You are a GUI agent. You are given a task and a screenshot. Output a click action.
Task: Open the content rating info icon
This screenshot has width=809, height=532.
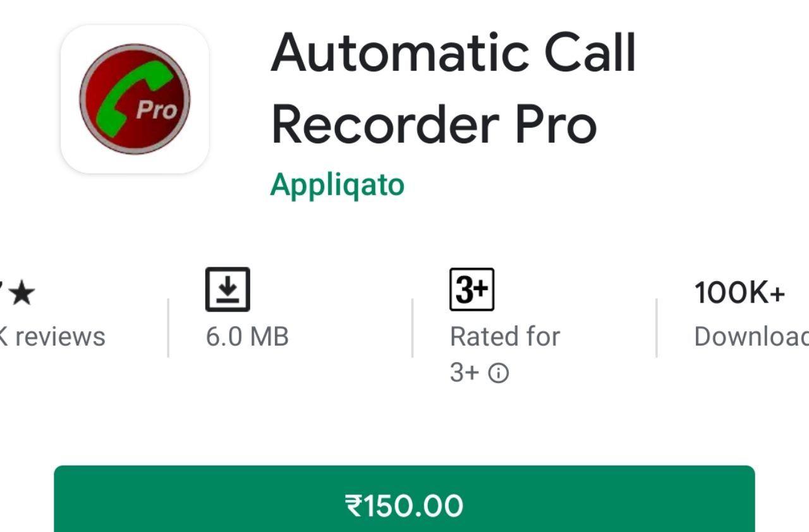coord(499,374)
